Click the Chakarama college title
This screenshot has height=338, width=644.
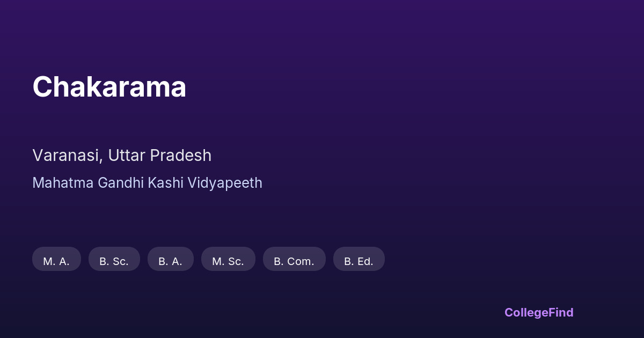109,86
